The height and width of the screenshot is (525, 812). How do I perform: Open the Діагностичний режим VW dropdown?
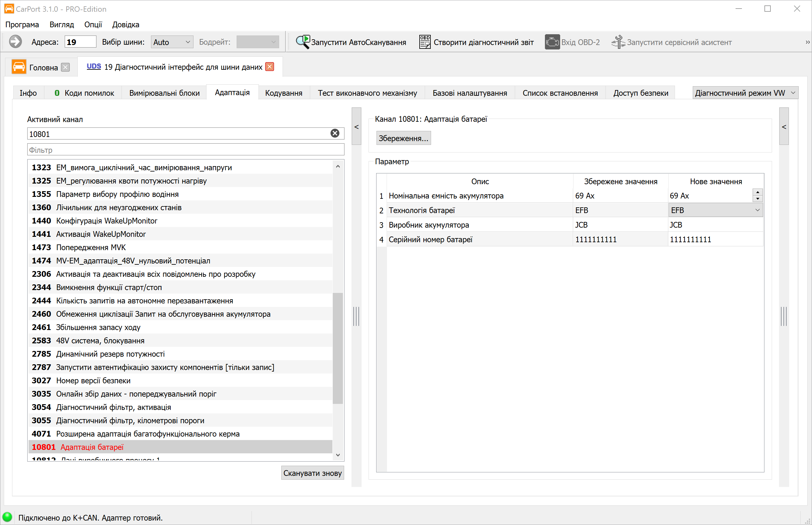tap(745, 93)
